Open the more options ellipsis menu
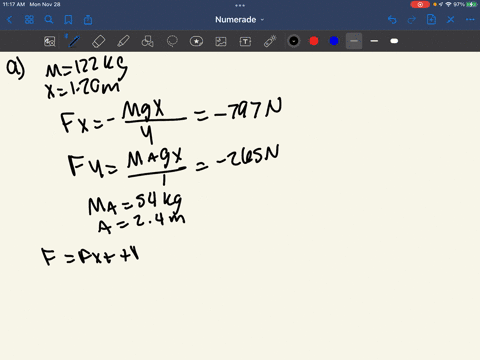The height and width of the screenshot is (360, 480). [x=470, y=20]
